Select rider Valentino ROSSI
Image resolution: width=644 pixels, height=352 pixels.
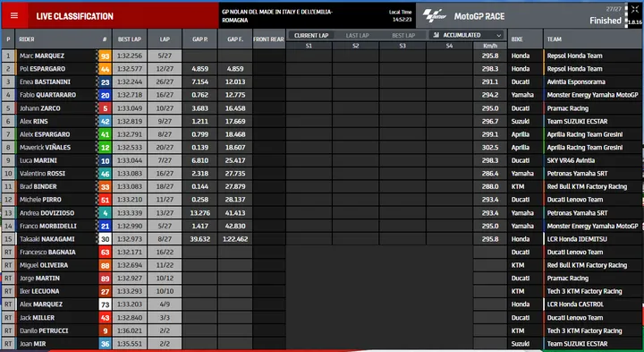pos(42,174)
